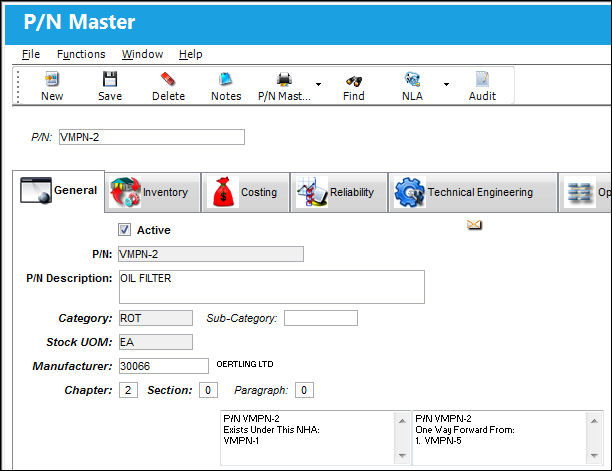This screenshot has width=612, height=471.
Task: Click the Manufacturer label
Action: [72, 366]
